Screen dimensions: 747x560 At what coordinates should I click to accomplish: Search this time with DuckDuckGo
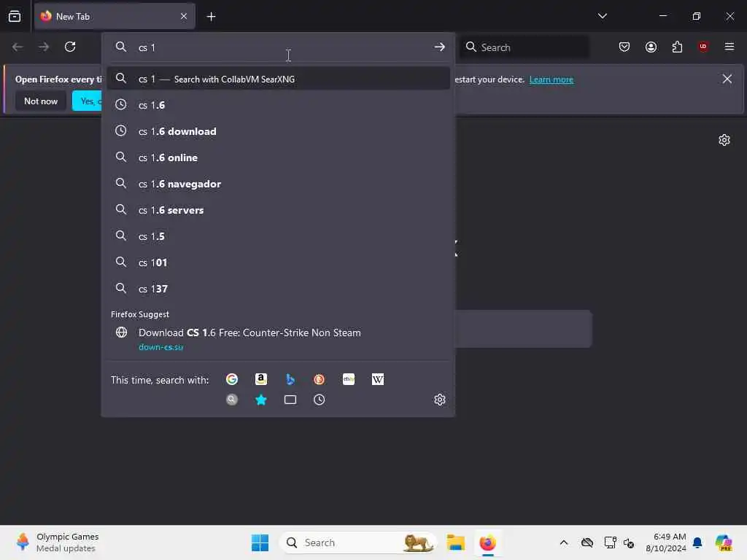320,379
